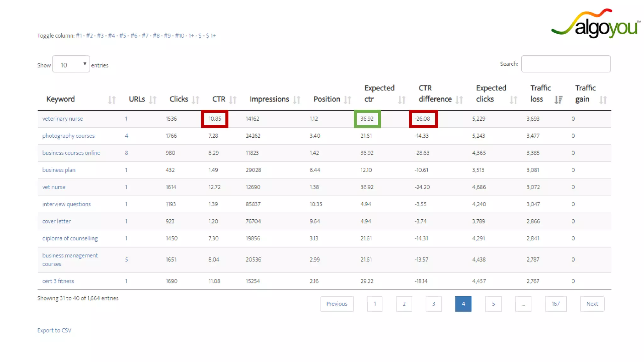Sort by Clicks using its arrow icon
This screenshot has width=644, height=362.
coord(196,100)
